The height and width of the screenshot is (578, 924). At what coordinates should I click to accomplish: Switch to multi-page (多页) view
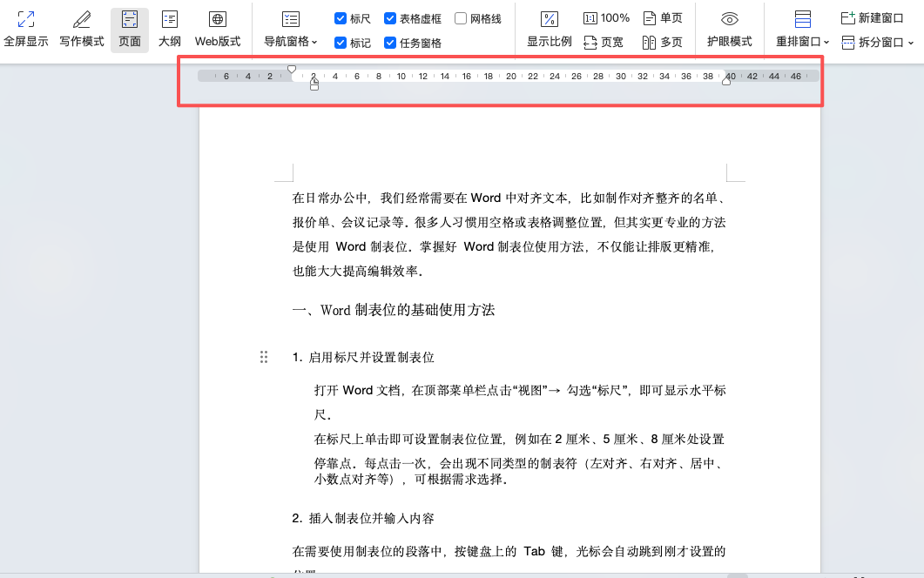662,42
